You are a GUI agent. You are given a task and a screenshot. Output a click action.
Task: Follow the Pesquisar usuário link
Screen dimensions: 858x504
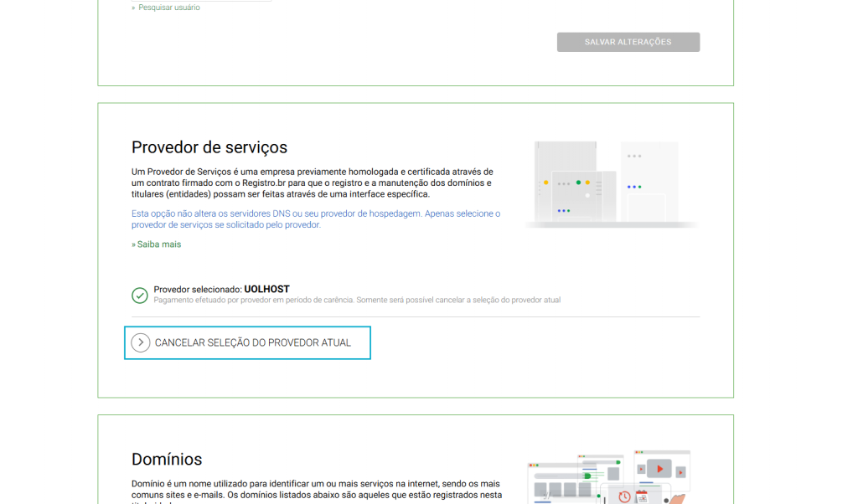(x=168, y=8)
